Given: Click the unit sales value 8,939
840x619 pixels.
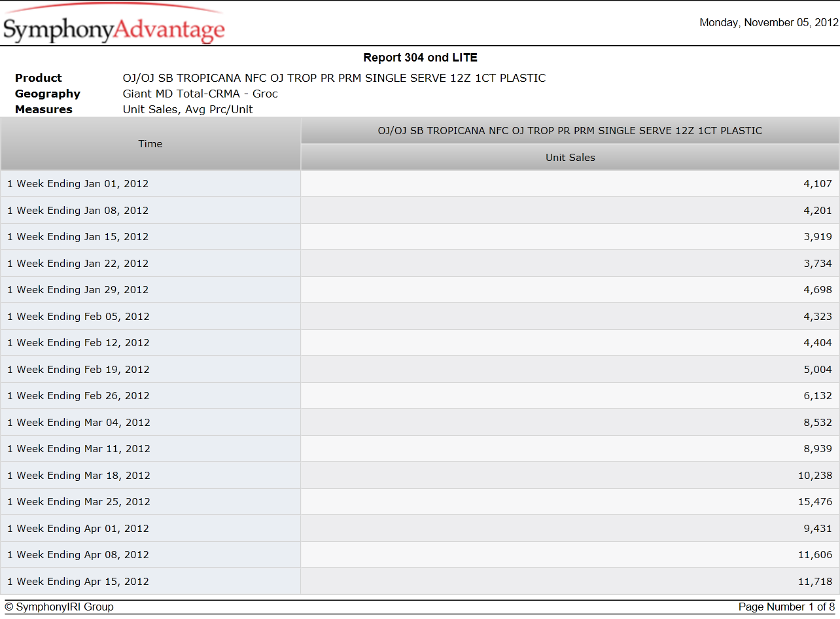Looking at the screenshot, I should pyautogui.click(x=818, y=449).
